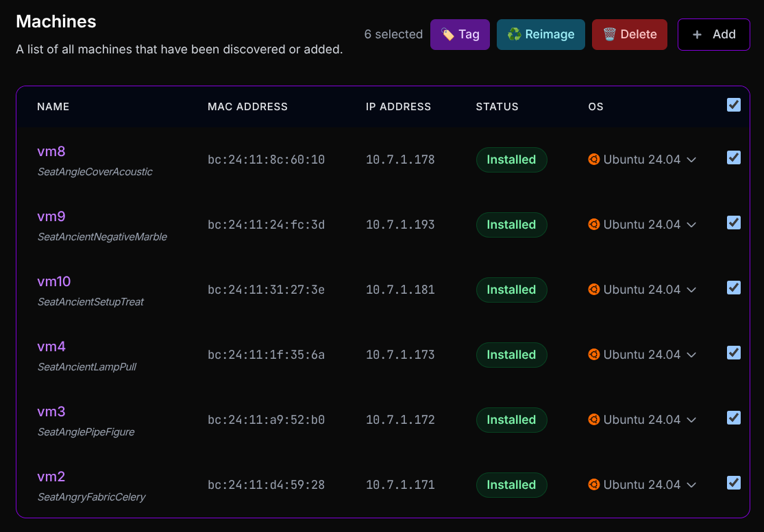Click the Installed status badge for vm4
This screenshot has width=764, height=532.
(x=511, y=355)
